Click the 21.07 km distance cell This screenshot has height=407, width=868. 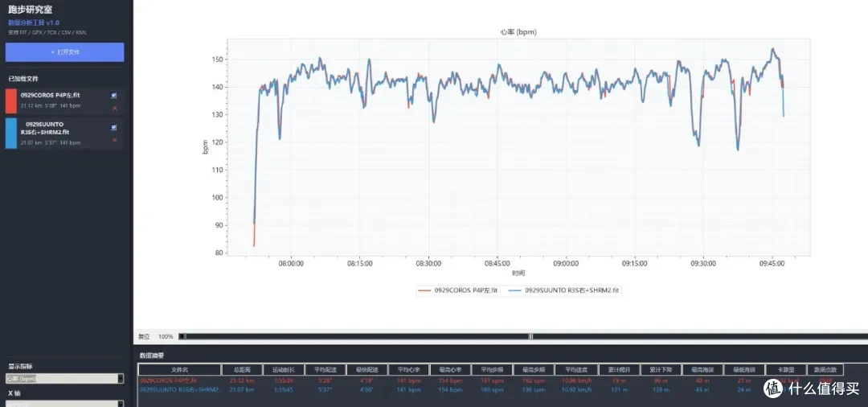pyautogui.click(x=242, y=390)
